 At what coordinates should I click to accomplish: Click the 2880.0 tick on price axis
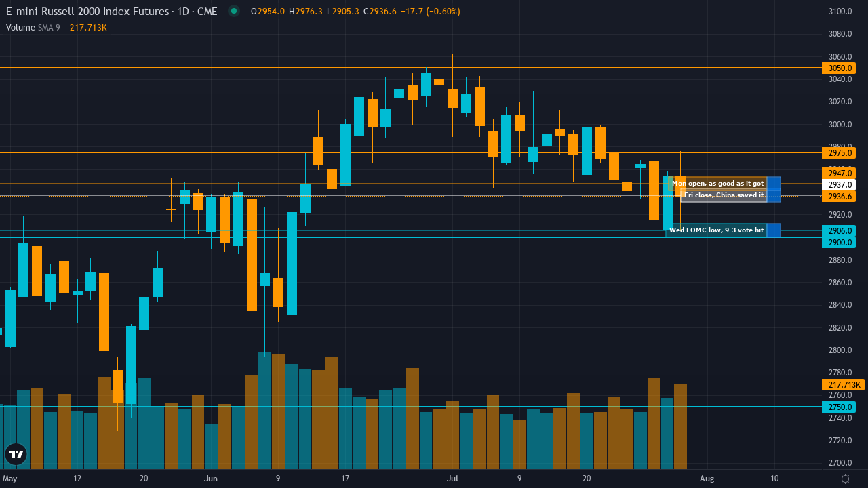840,260
